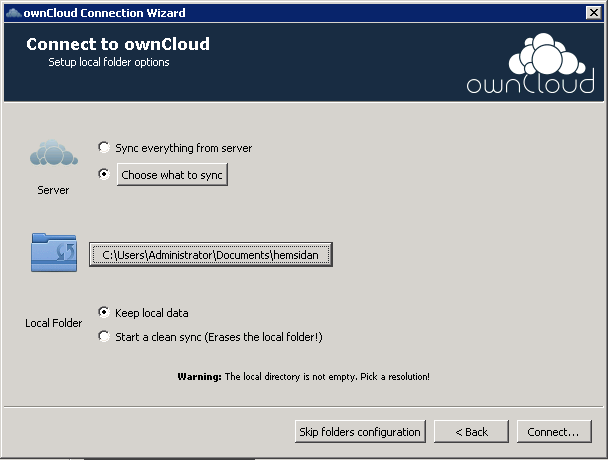Viewport: 608px width, 460px height.
Task: Close the ownCloud Connection Wizard window
Action: tap(593, 12)
